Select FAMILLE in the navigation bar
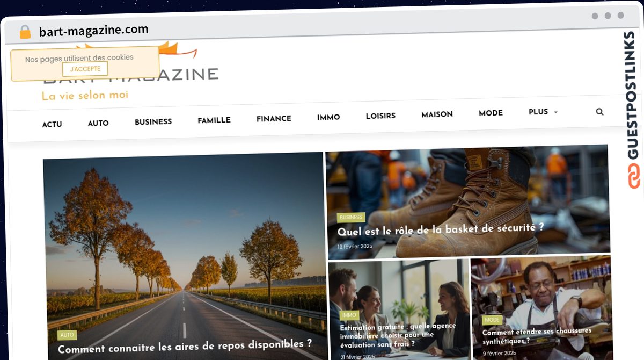Viewport: 644px width, 360px height. (x=214, y=120)
